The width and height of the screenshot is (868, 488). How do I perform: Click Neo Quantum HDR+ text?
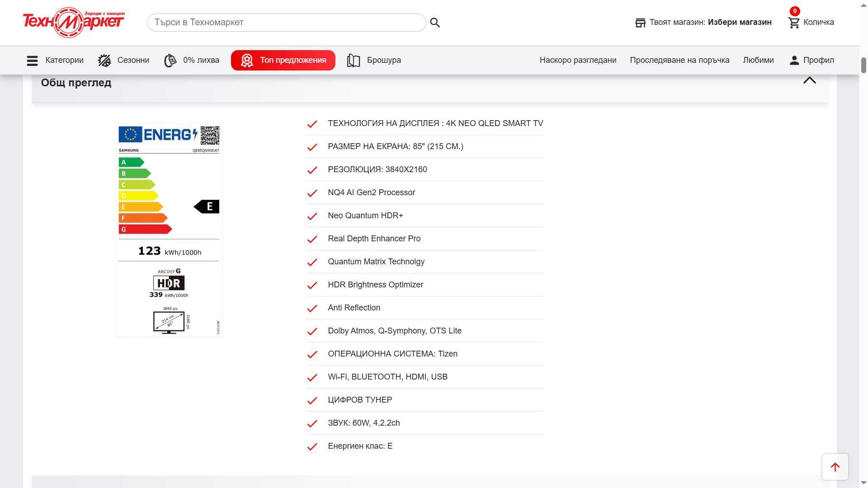(x=365, y=216)
